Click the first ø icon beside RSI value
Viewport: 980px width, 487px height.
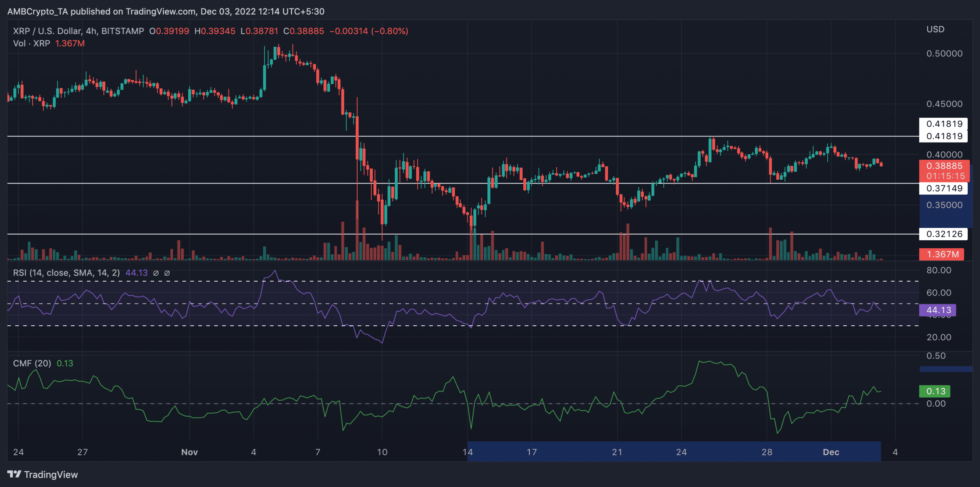click(x=156, y=273)
